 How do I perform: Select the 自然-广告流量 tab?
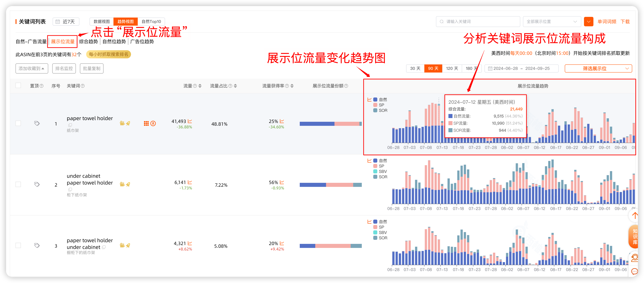coord(31,41)
